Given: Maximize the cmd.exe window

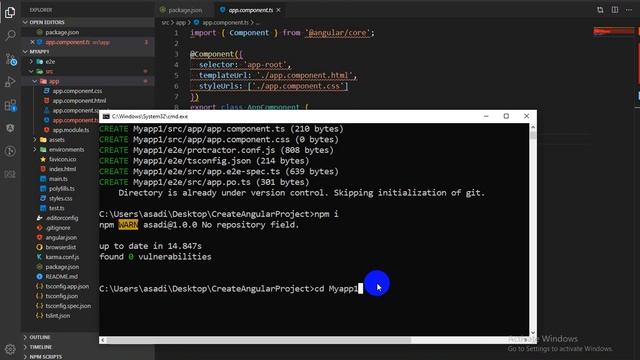Looking at the screenshot, I should pyautogui.click(x=506, y=116).
